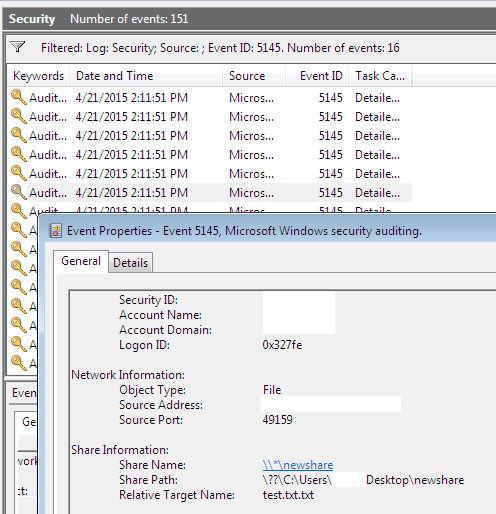Click the key icon of the highlighted event row
Viewport: 496px width, 514px height.
click(19, 192)
